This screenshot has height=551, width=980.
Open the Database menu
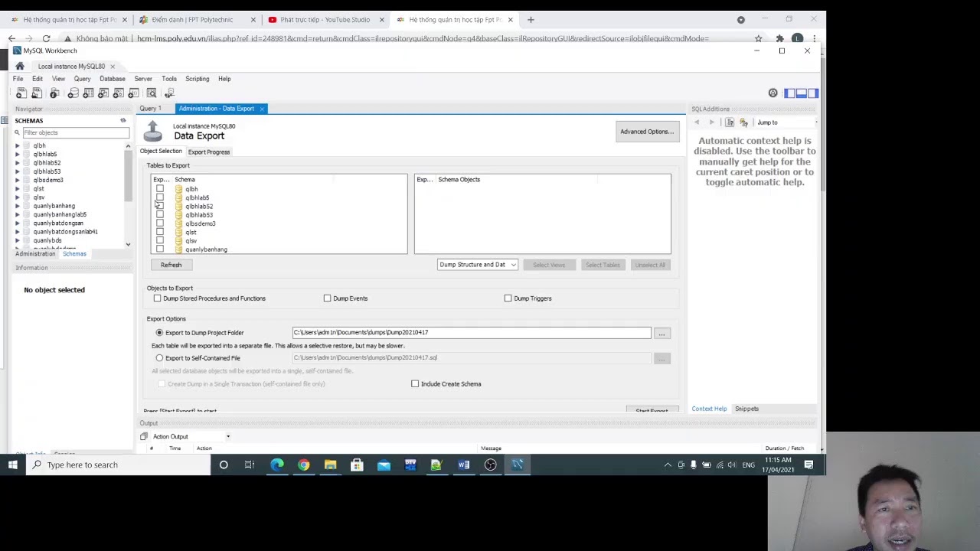[112, 79]
